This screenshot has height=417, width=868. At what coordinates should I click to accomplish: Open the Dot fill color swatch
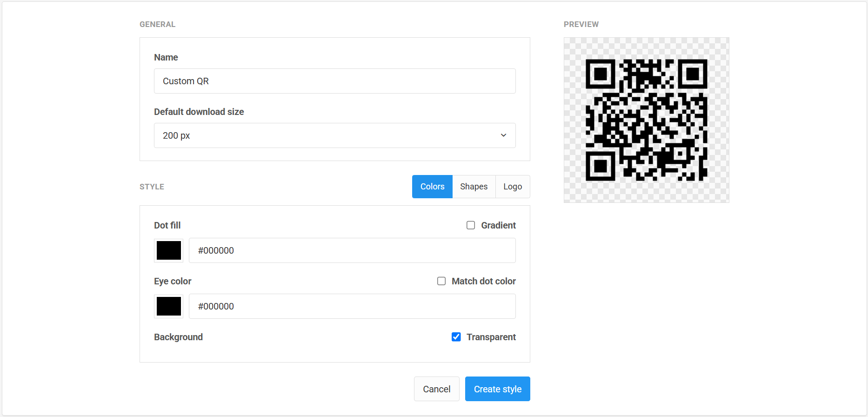coord(168,250)
